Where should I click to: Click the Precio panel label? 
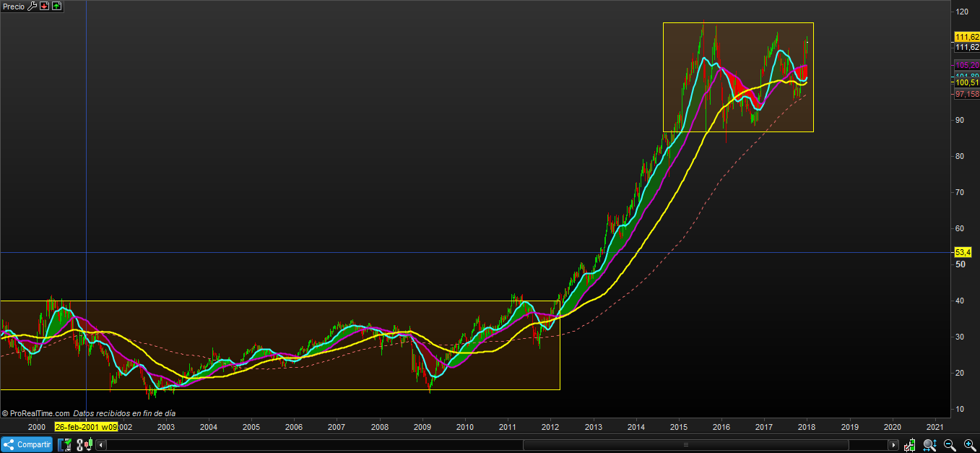[x=13, y=6]
